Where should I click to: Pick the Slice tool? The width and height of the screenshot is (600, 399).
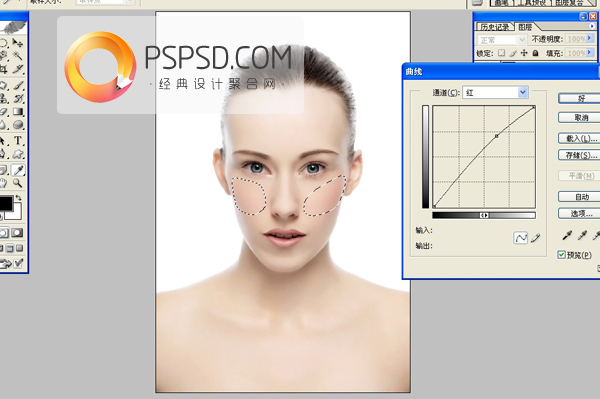tap(18, 69)
